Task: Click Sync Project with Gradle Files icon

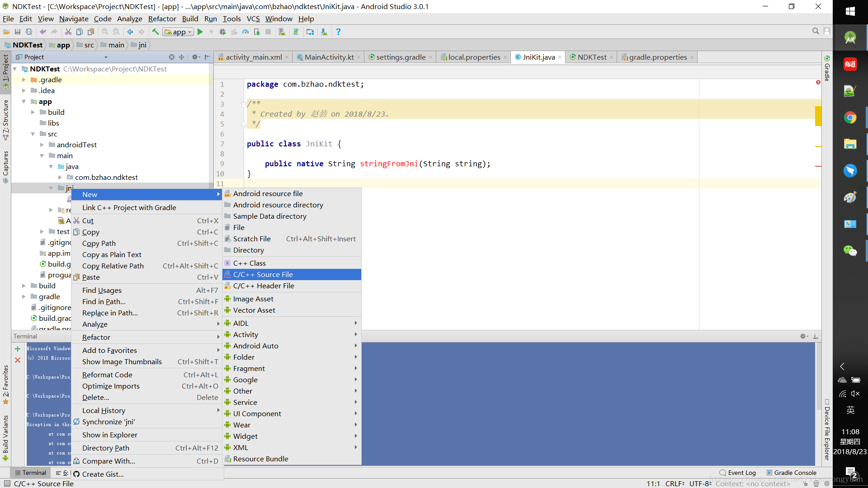Action: (x=296, y=32)
